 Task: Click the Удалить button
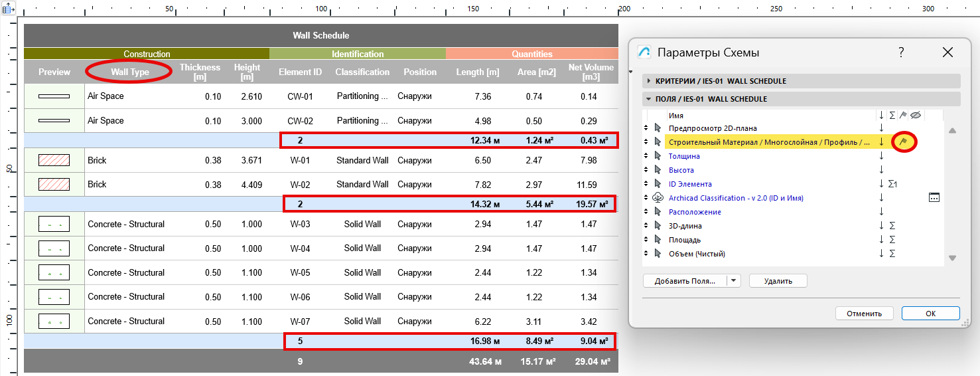[778, 281]
